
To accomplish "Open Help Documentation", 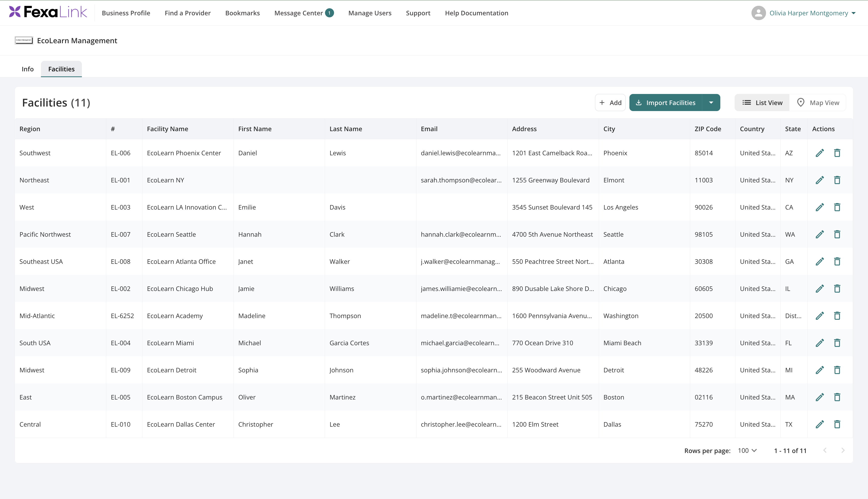I will pyautogui.click(x=476, y=13).
